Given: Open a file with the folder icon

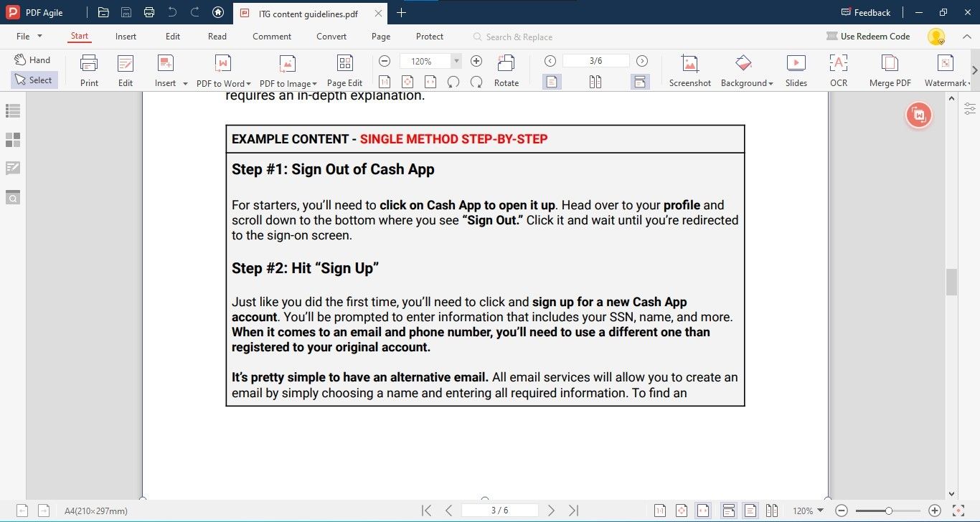Looking at the screenshot, I should pos(103,12).
